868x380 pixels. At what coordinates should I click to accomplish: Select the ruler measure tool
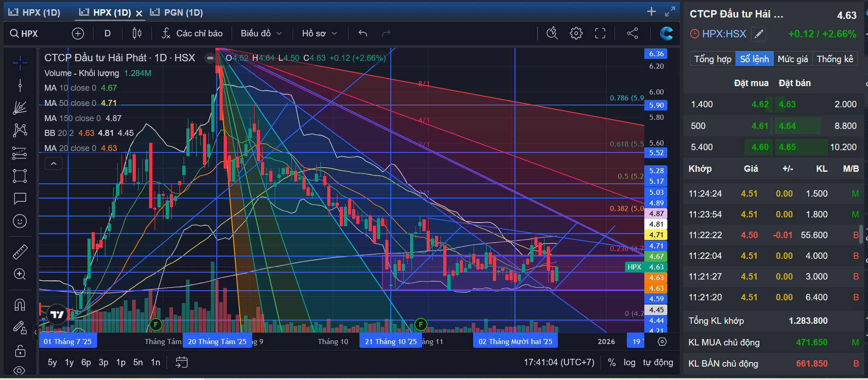(x=19, y=251)
